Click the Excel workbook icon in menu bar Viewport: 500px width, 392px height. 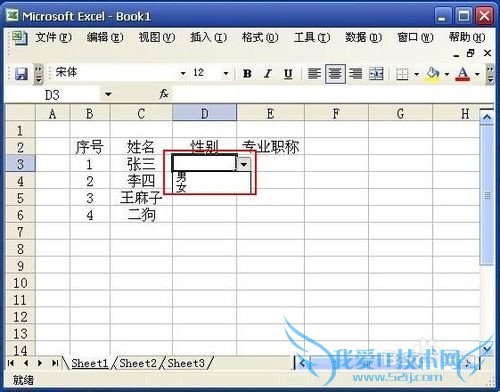point(19,37)
